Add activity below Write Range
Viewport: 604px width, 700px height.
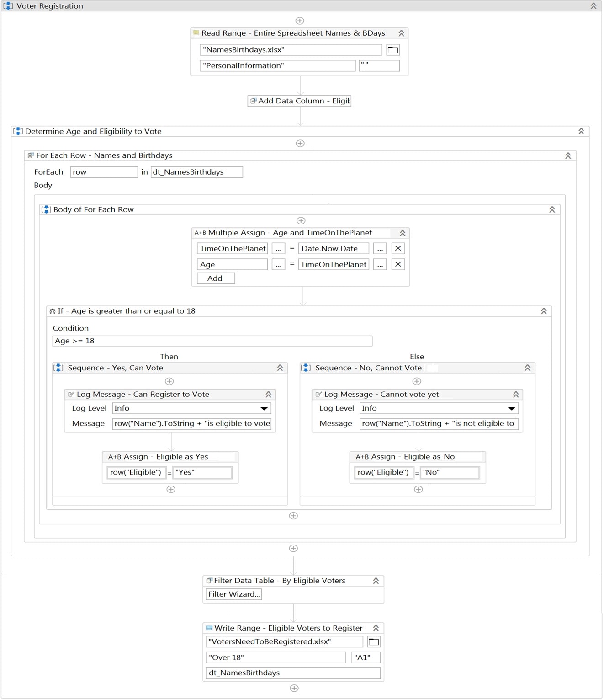(x=294, y=689)
